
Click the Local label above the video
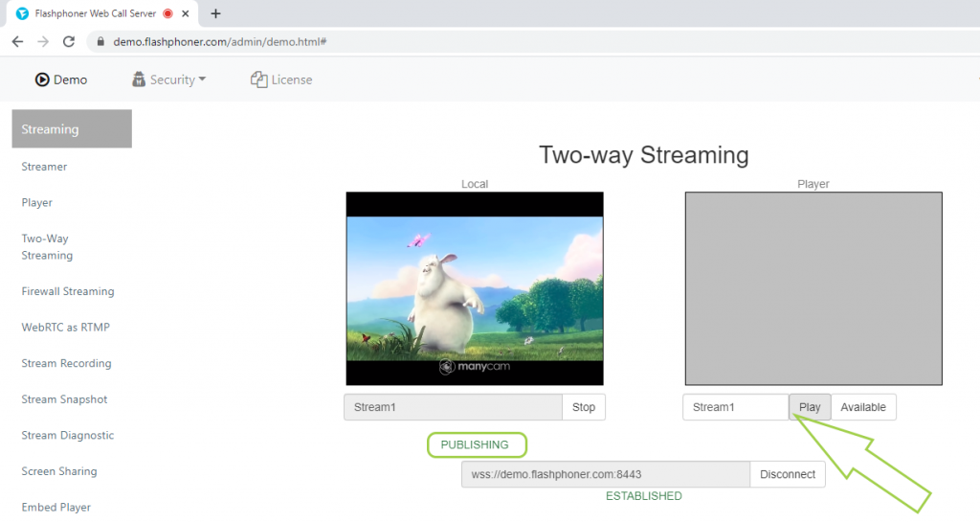pyautogui.click(x=475, y=184)
